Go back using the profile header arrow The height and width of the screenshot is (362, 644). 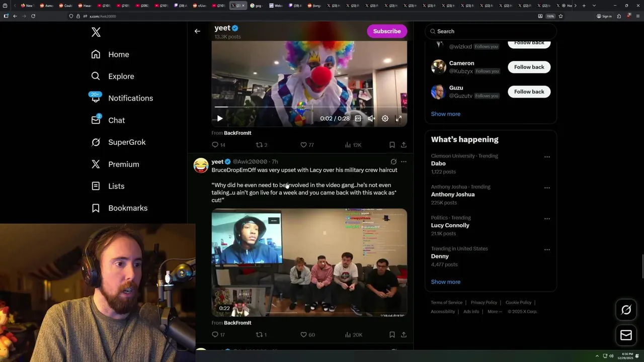[197, 31]
